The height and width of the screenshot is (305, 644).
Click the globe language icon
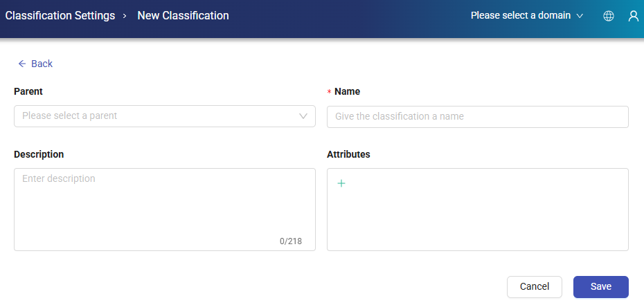609,16
